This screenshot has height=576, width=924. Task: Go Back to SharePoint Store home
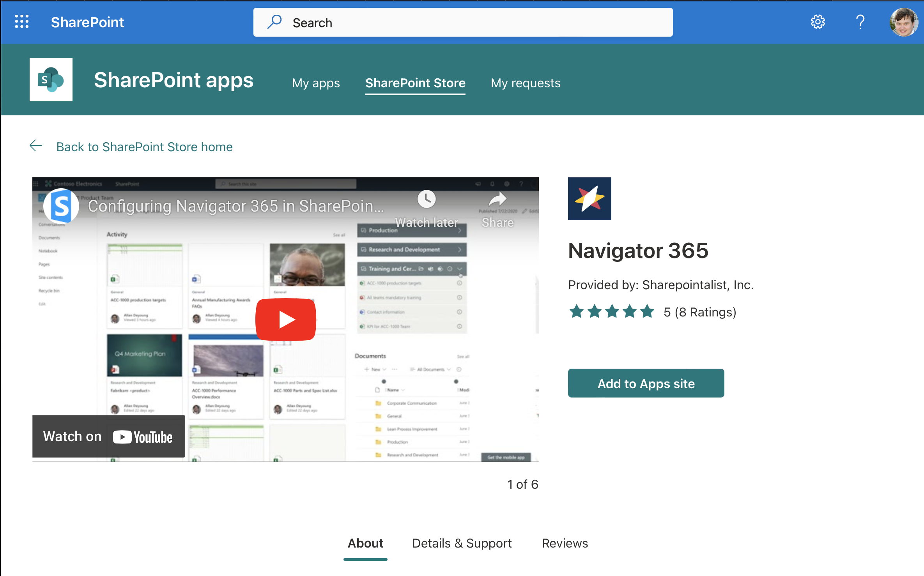144,147
